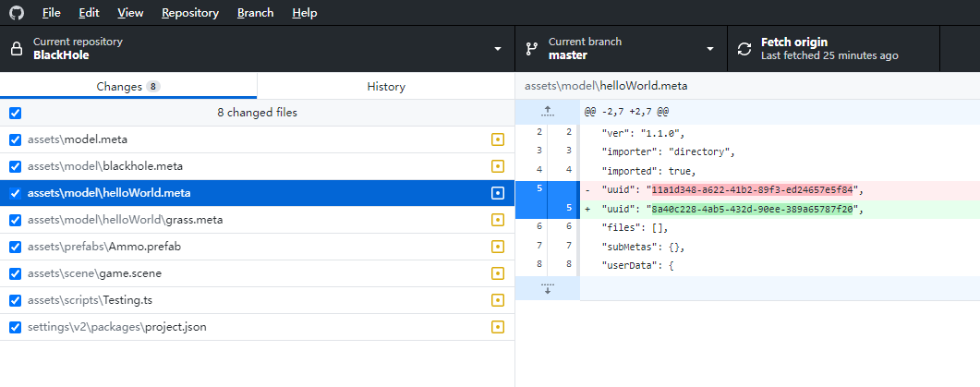This screenshot has width=980, height=387.
Task: Click the GitHub logo icon
Action: click(x=17, y=13)
